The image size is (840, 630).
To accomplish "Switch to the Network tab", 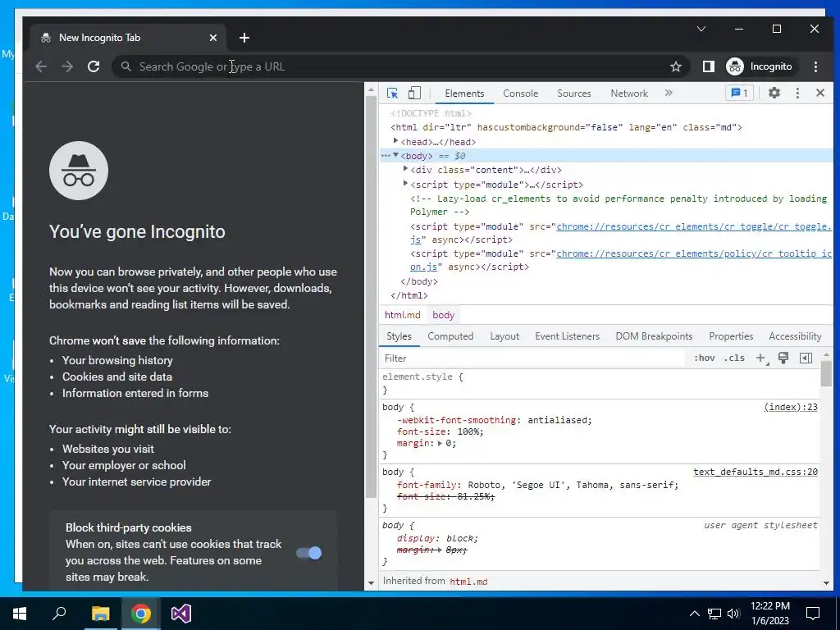I will (x=629, y=94).
